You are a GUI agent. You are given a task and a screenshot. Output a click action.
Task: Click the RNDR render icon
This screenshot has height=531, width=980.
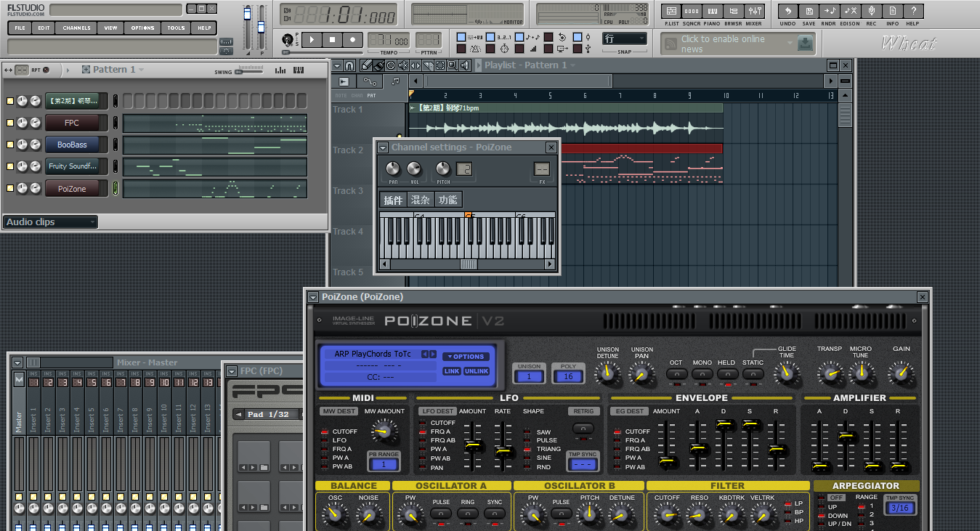[829, 12]
